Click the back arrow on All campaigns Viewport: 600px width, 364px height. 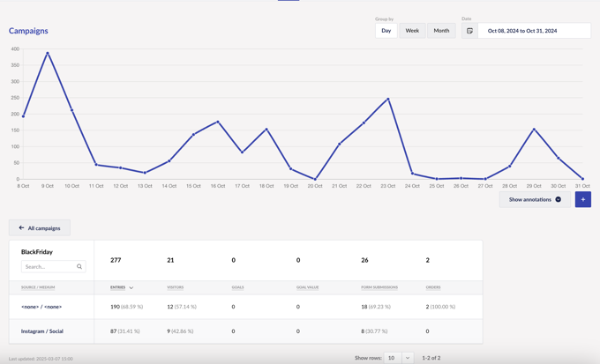point(22,228)
